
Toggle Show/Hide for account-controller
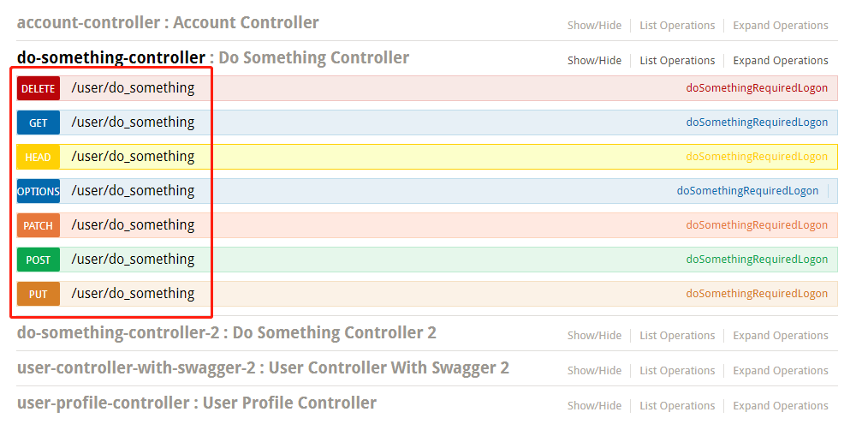click(594, 26)
